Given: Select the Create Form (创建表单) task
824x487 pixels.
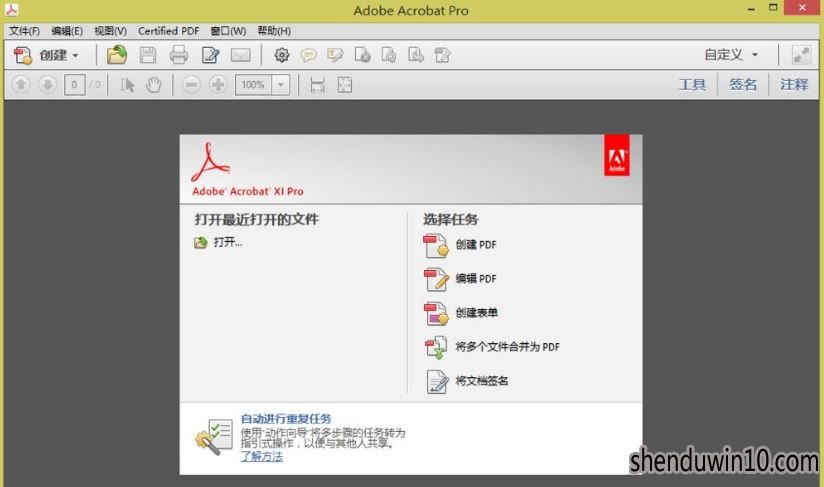Looking at the screenshot, I should (460, 313).
